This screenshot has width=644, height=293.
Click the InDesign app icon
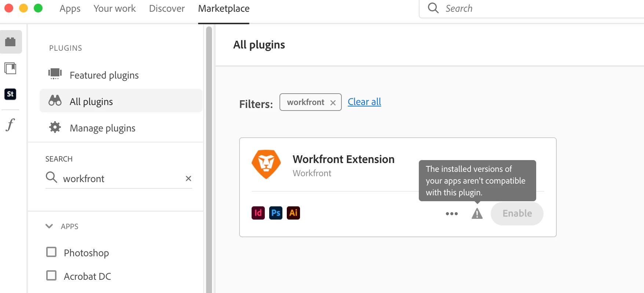pos(258,213)
